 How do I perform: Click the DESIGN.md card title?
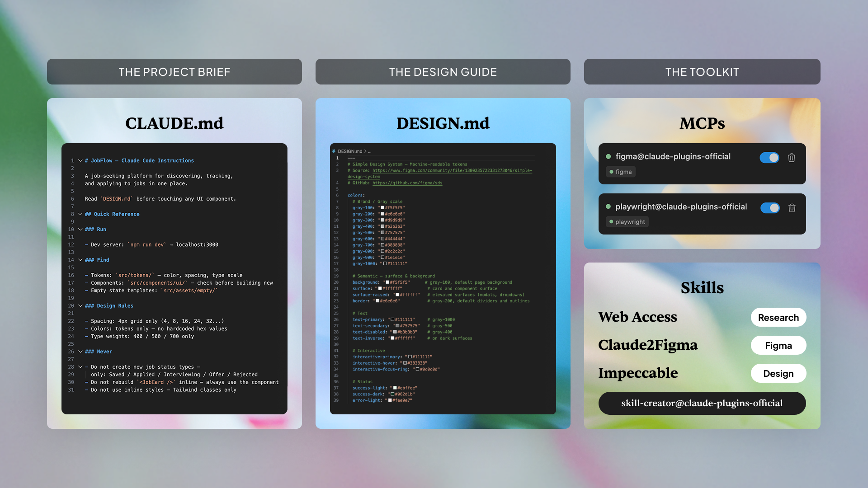click(443, 123)
